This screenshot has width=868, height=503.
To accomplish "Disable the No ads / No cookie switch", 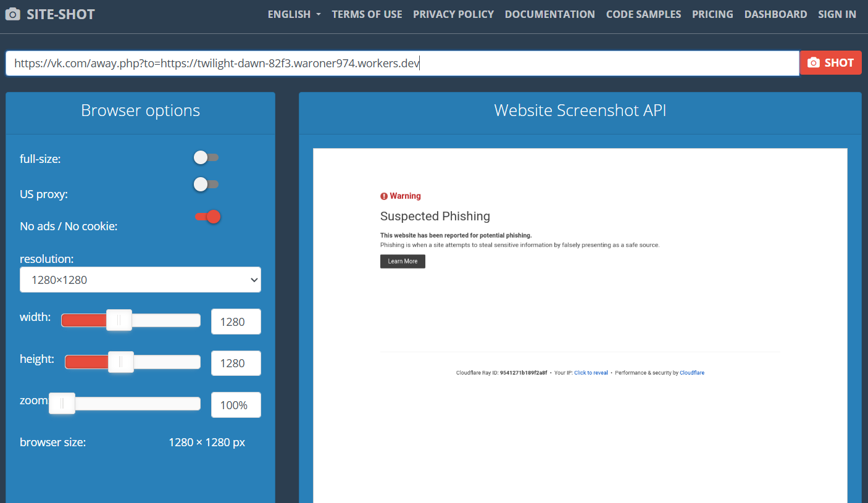I will point(207,217).
